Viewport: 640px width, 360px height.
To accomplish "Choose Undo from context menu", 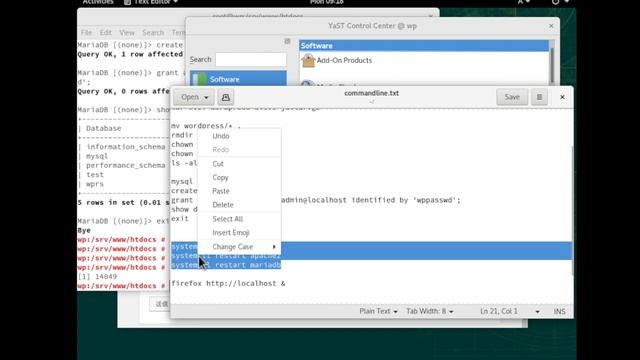I will tap(239, 136).
